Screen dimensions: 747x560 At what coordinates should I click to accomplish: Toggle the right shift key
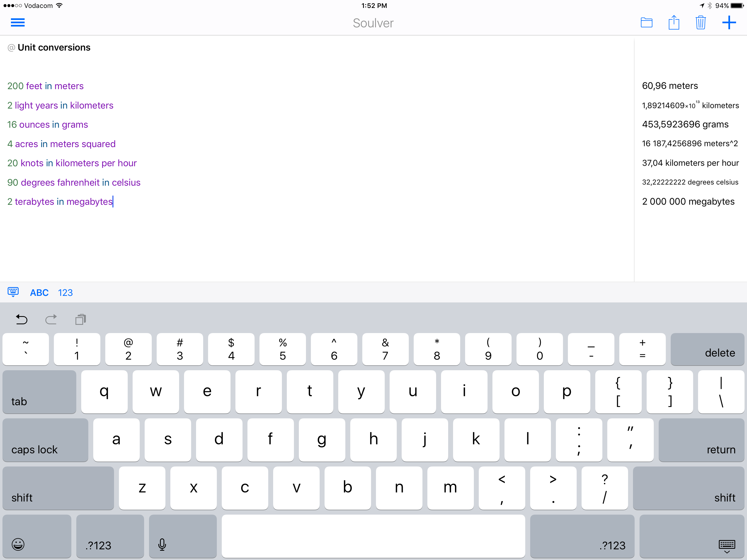click(688, 488)
